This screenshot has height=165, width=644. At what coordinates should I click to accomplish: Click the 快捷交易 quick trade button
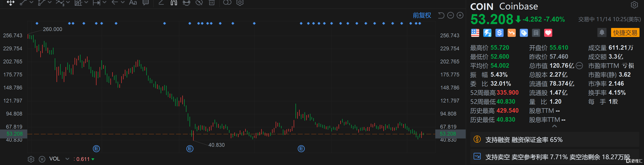point(625,33)
